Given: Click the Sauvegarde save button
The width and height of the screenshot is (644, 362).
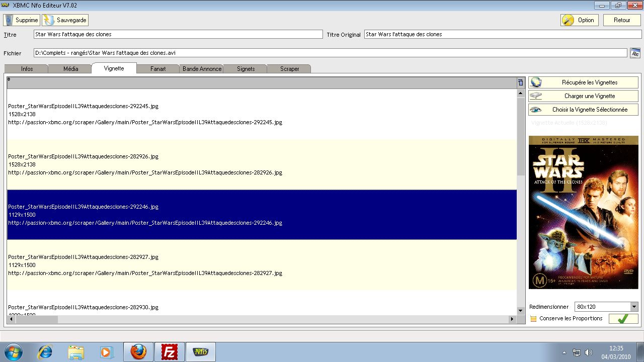Looking at the screenshot, I should click(65, 20).
